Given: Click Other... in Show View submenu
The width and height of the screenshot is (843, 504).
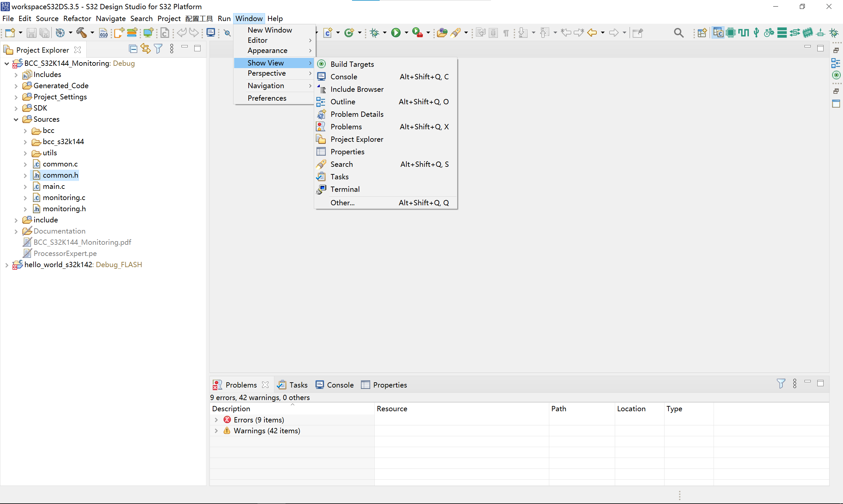Looking at the screenshot, I should pyautogui.click(x=342, y=203).
